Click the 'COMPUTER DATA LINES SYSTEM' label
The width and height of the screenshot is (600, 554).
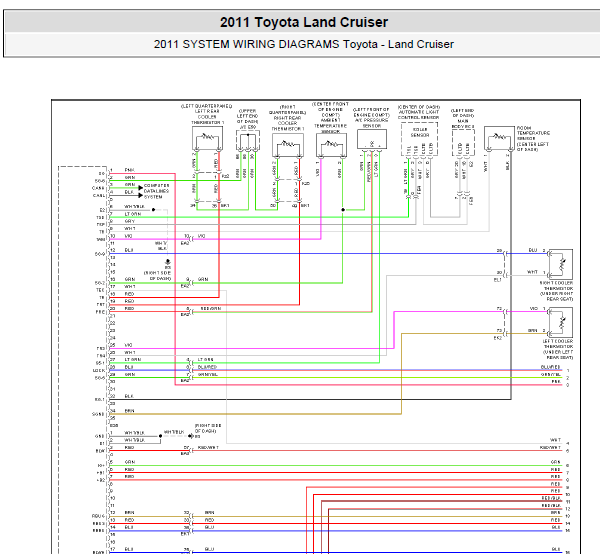(x=156, y=191)
